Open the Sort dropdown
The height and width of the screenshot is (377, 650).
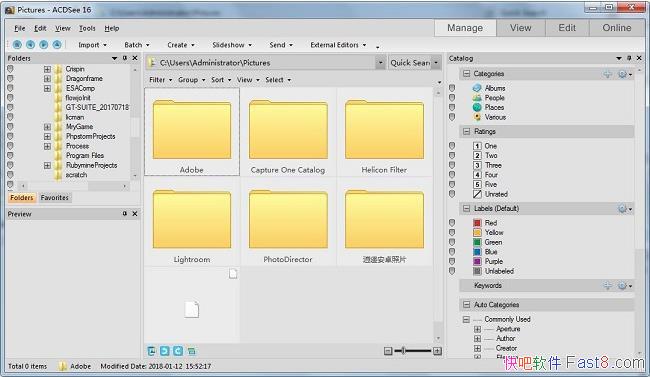click(x=221, y=80)
